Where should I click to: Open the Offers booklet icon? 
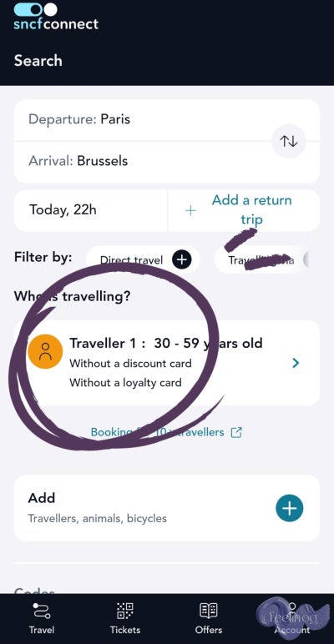[x=209, y=611]
